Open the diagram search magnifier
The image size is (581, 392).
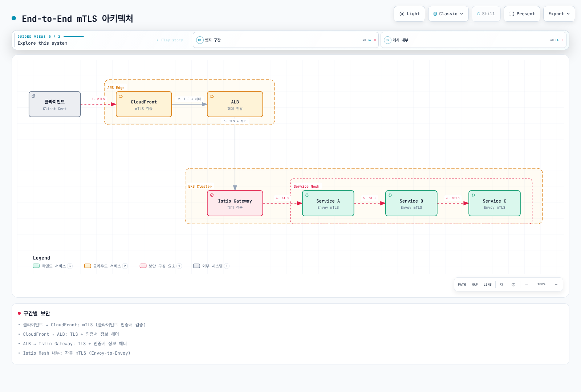pos(502,285)
